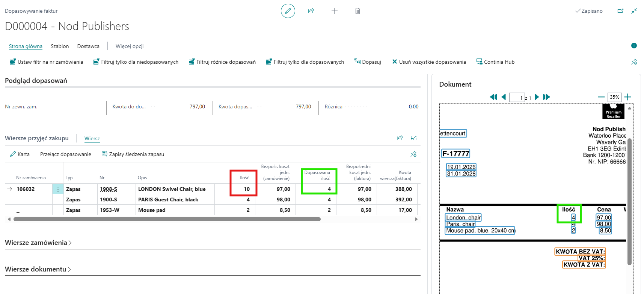Zoom out the document with minus

point(601,97)
